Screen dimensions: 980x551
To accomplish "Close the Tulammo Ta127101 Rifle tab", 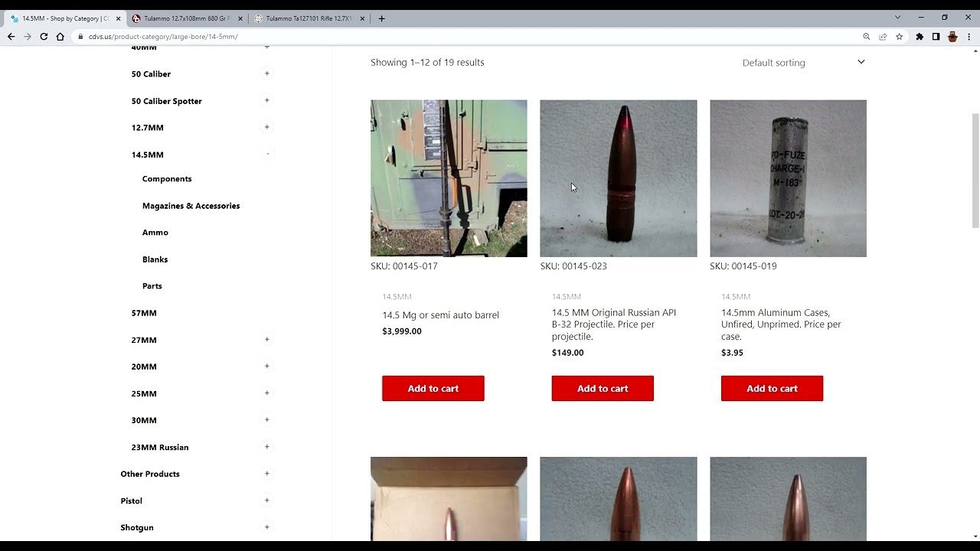I will pyautogui.click(x=361, y=18).
